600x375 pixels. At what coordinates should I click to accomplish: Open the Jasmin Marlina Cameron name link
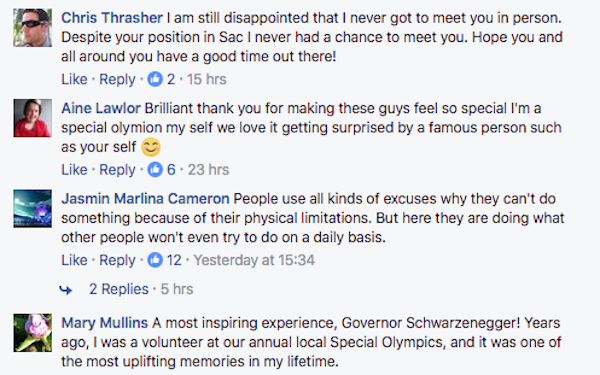pos(145,199)
